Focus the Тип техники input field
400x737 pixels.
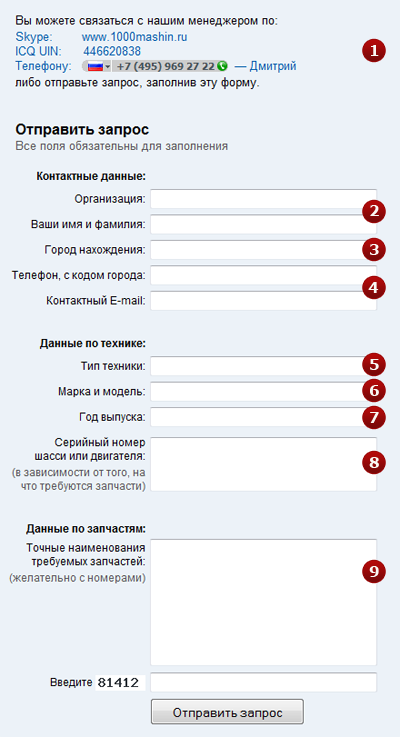[x=264, y=366]
